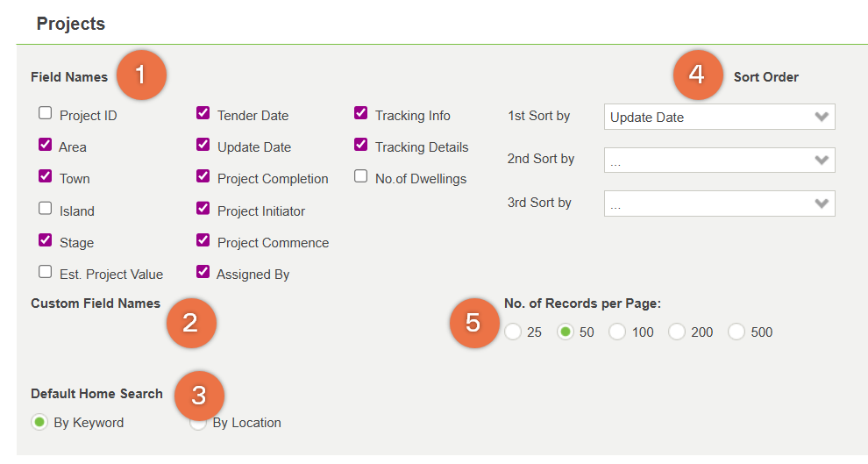Click the Custom Field Names label

(x=96, y=303)
